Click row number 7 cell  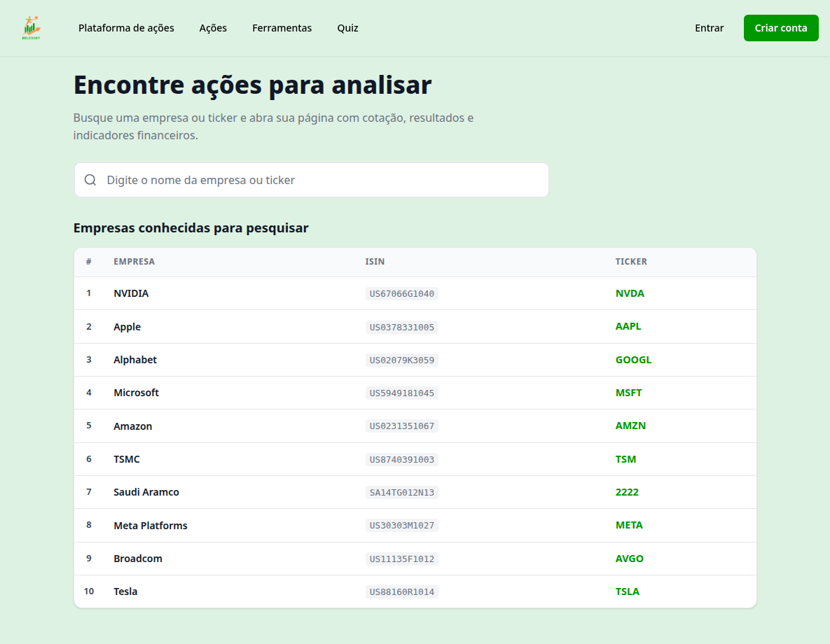[89, 492]
